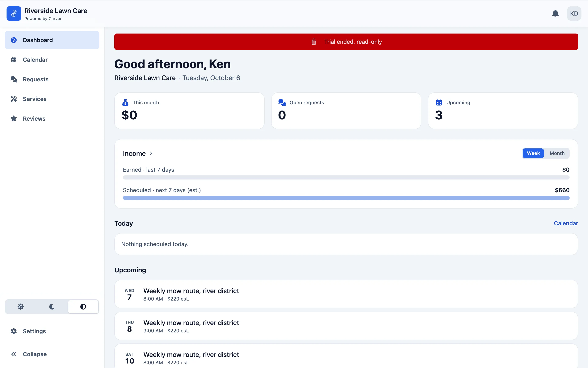Click the Reviews star icon

[x=14, y=119]
